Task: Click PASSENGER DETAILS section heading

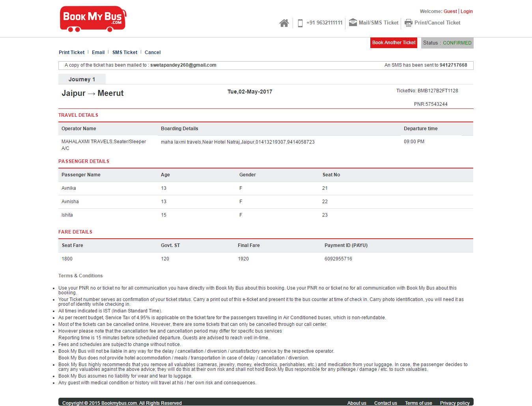Action: [x=84, y=161]
